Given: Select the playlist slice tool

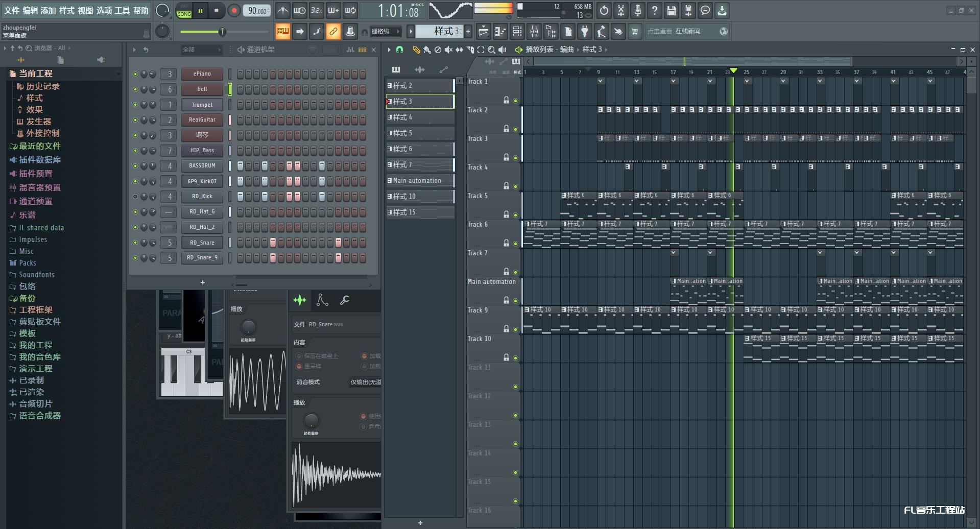Looking at the screenshot, I should 470,50.
